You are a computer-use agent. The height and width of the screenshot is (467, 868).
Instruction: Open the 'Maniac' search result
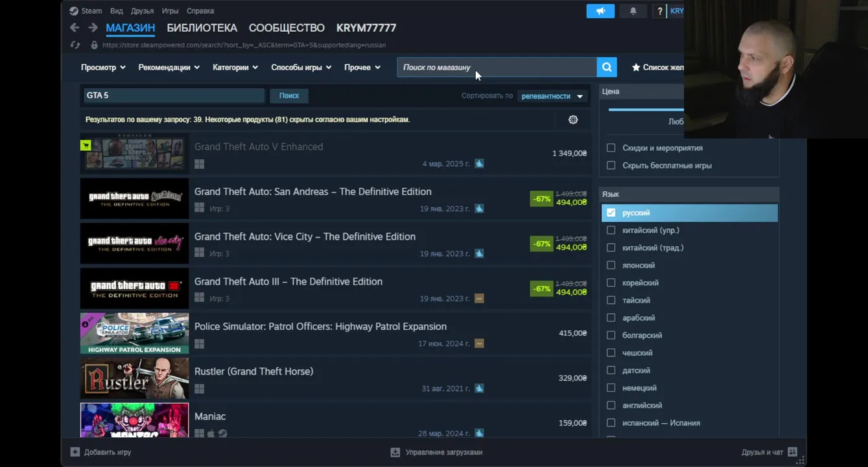click(x=335, y=420)
